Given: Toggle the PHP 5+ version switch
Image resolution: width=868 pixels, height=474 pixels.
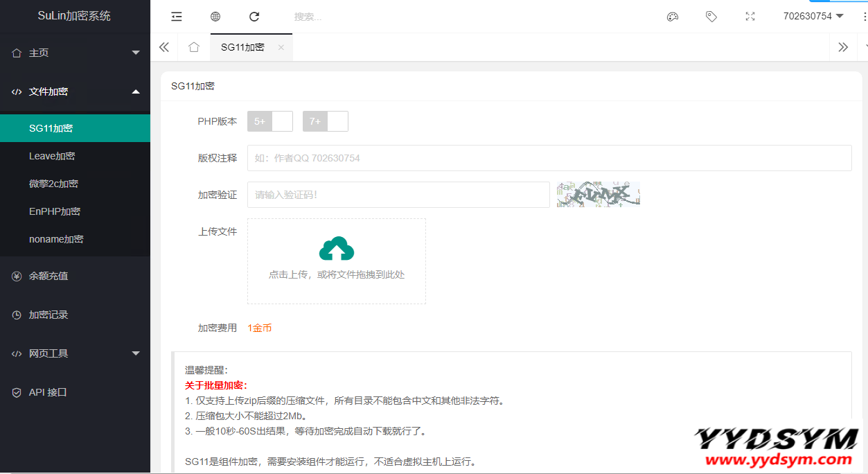Looking at the screenshot, I should tap(270, 121).
